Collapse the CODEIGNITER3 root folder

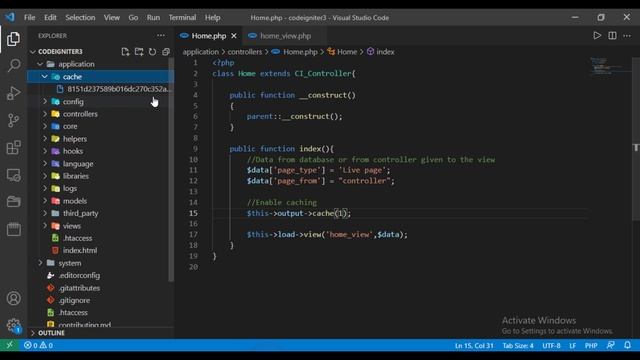(x=33, y=51)
